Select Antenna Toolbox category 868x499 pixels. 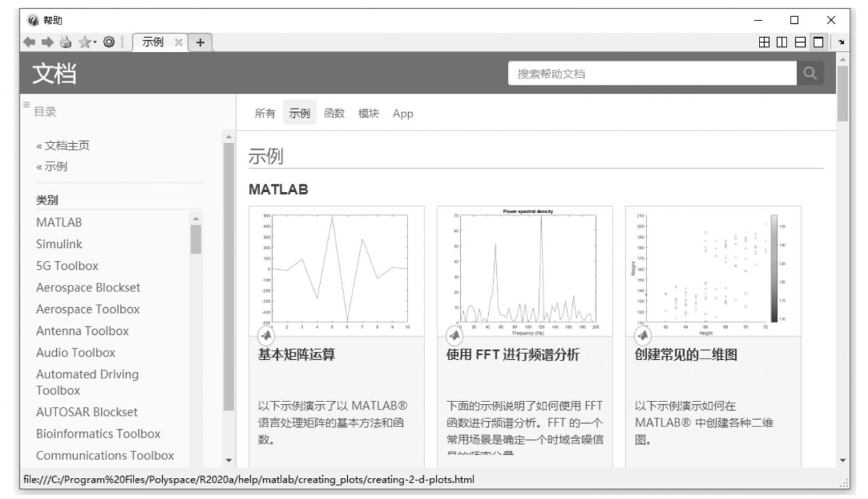82,331
